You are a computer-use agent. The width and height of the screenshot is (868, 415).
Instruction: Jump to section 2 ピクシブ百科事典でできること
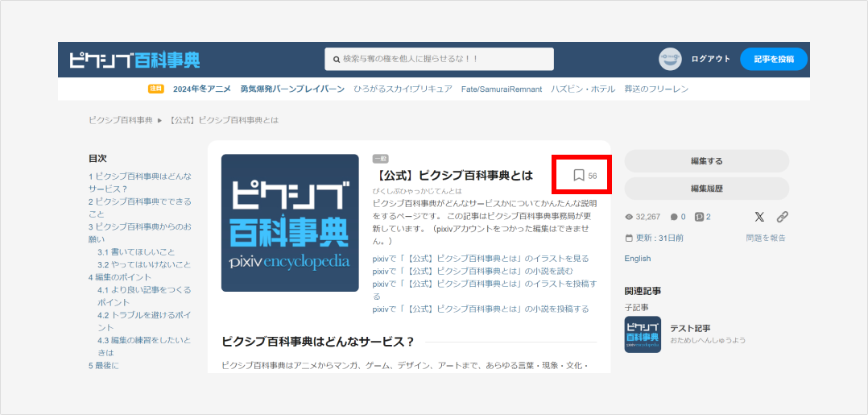(140, 207)
